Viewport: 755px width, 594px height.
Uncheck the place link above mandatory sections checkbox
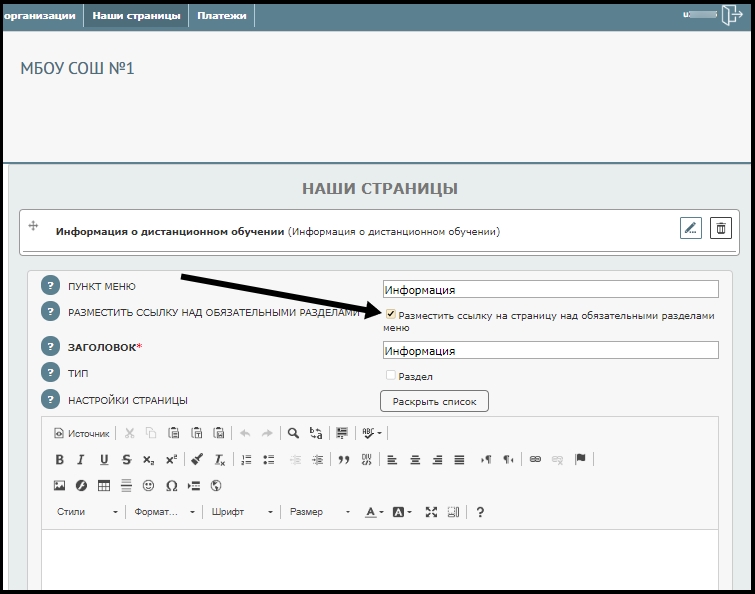[x=391, y=315]
